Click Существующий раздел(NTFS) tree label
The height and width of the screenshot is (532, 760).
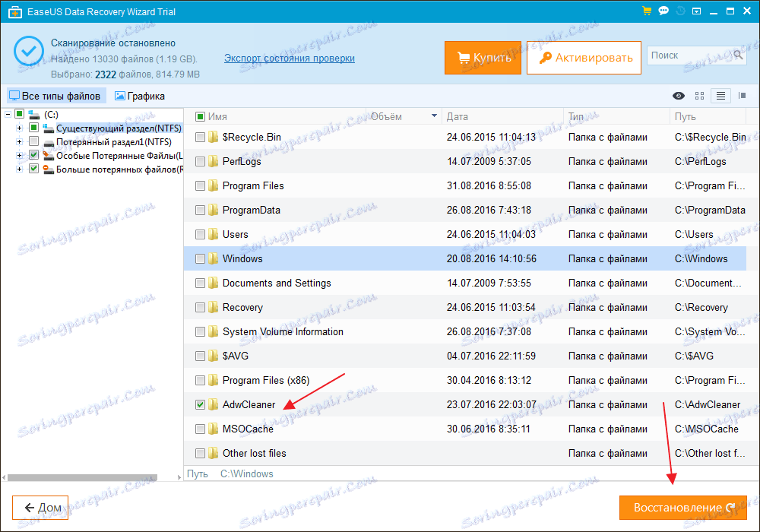click(119, 128)
